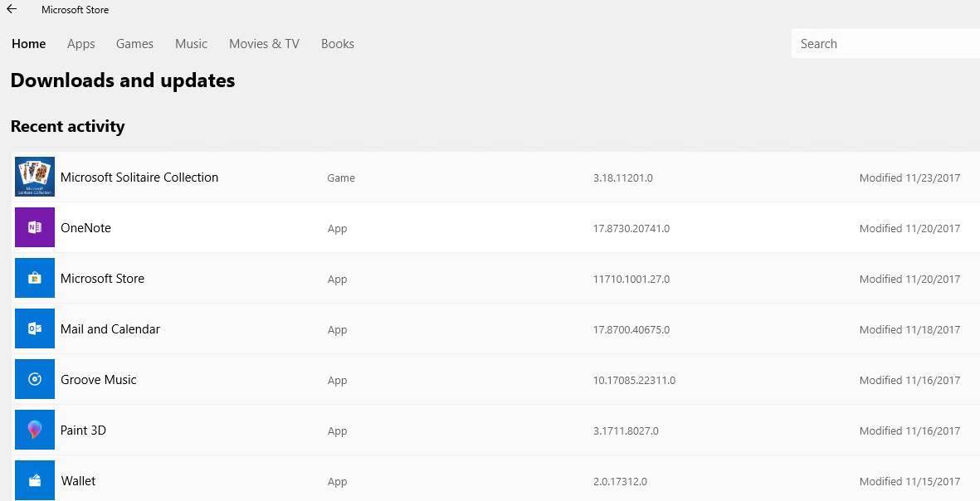Click the Game type label for Solitaire

341,178
